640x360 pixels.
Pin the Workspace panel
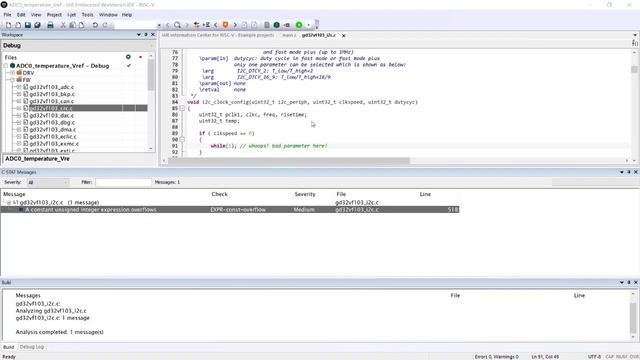pyautogui.click(x=146, y=35)
